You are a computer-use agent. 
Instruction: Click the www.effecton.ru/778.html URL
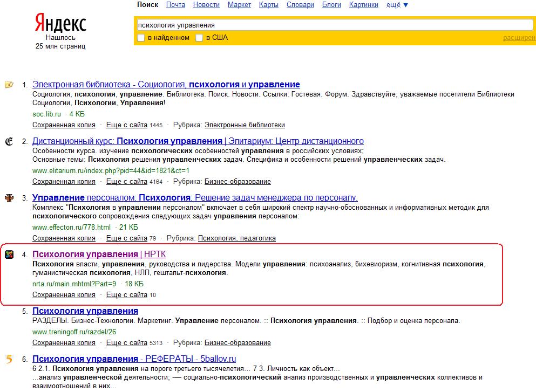point(71,228)
